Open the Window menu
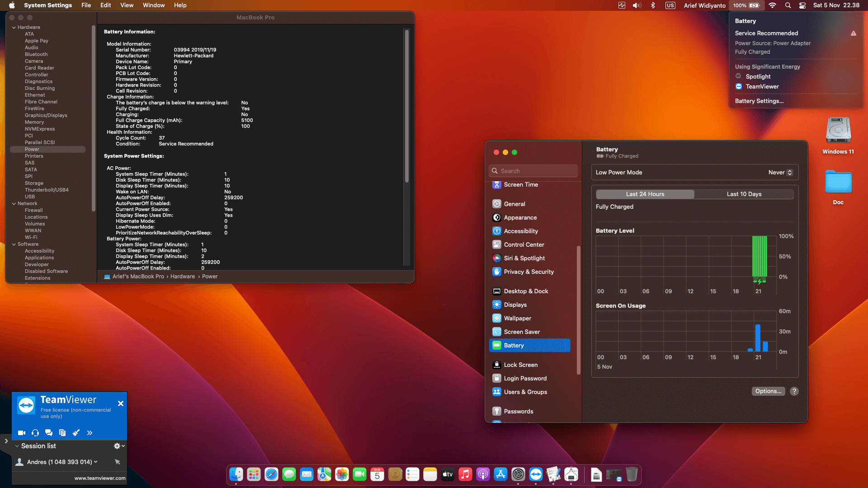 pos(154,5)
